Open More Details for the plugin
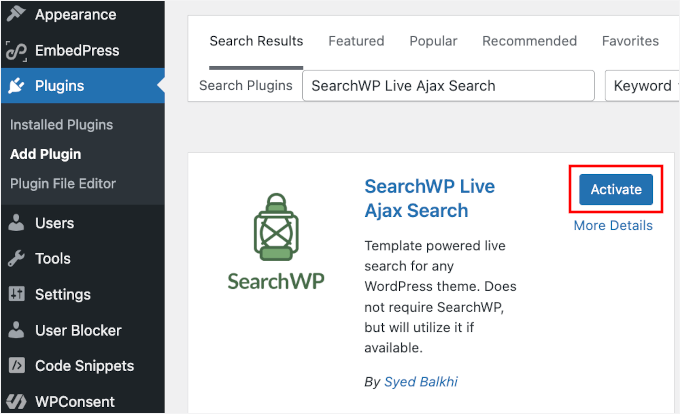The height and width of the screenshot is (414, 680). pos(613,226)
